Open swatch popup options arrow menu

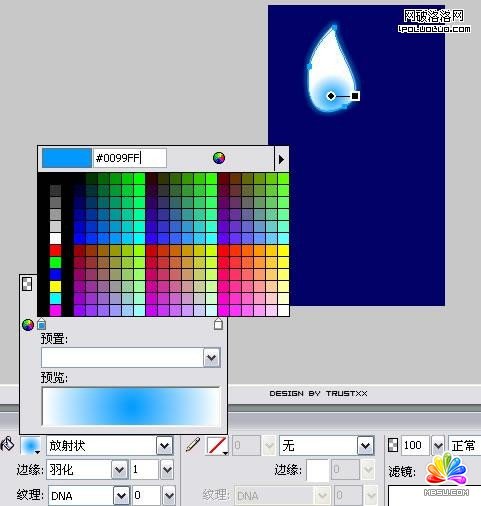click(281, 159)
